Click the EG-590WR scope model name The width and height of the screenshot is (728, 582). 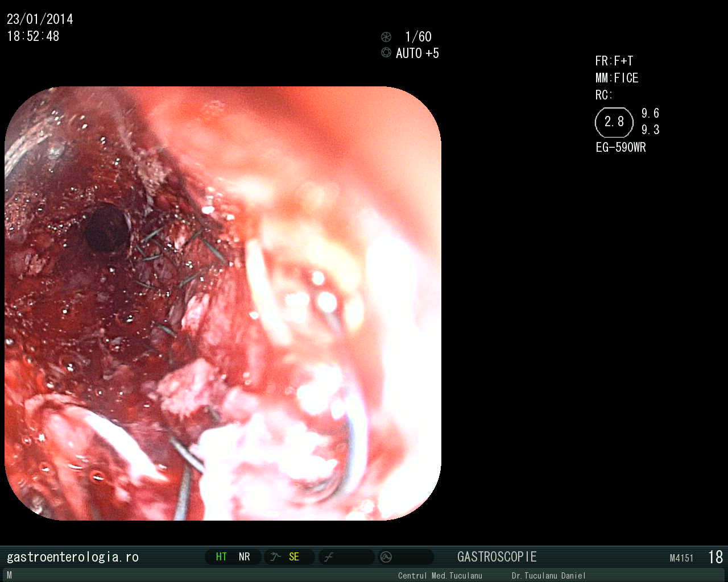[x=621, y=147]
